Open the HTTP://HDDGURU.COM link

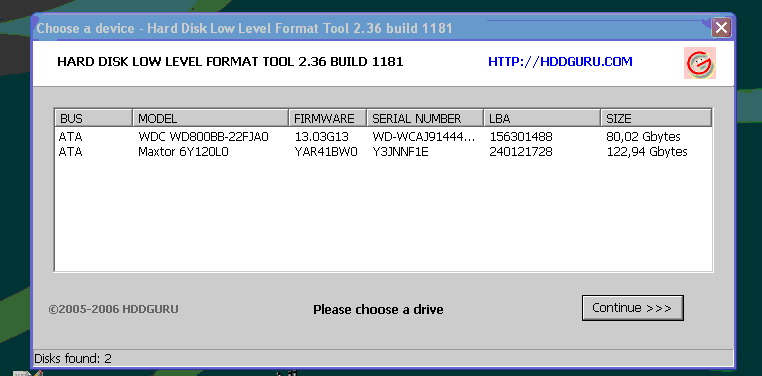[560, 62]
